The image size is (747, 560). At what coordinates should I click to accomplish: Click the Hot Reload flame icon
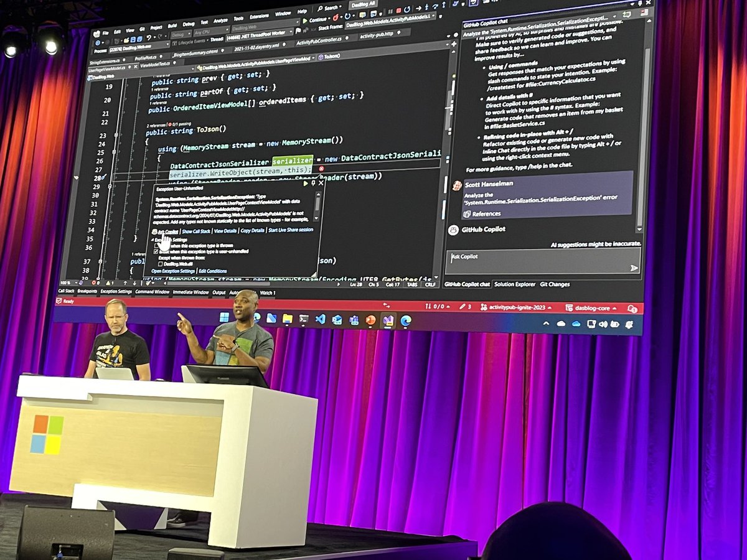tap(336, 16)
